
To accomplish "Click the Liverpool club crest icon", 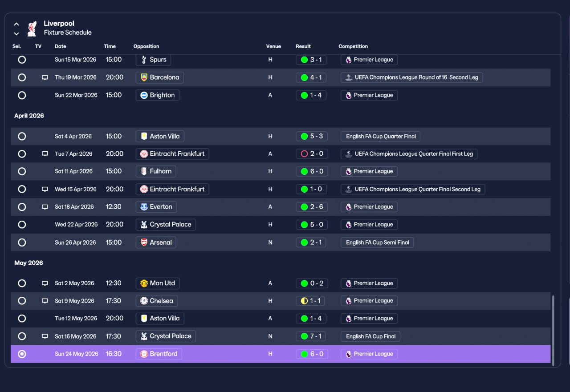I will 31,28.
